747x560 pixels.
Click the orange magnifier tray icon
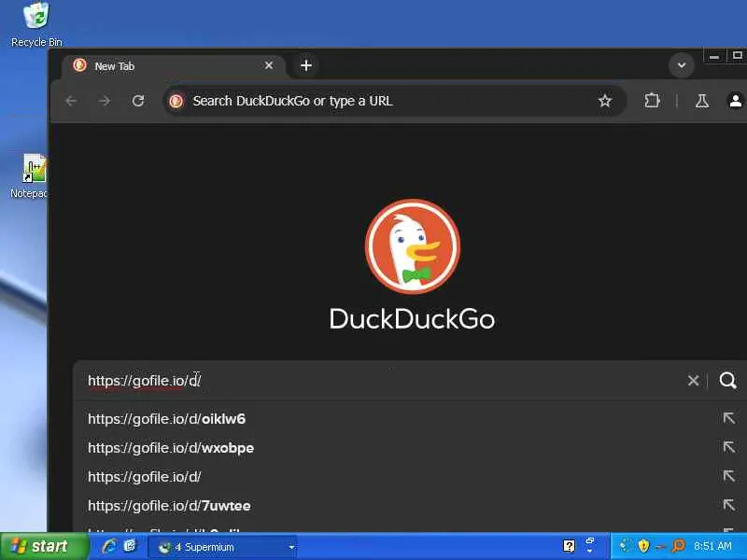[x=679, y=546]
